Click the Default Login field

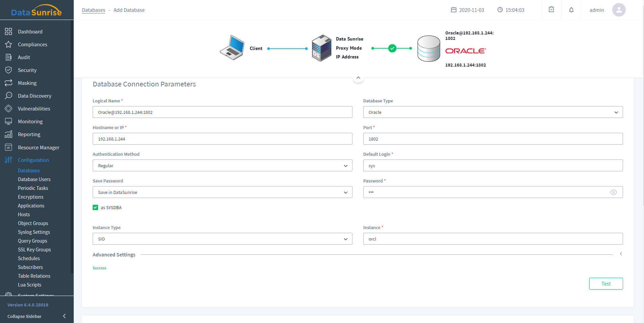click(x=493, y=166)
